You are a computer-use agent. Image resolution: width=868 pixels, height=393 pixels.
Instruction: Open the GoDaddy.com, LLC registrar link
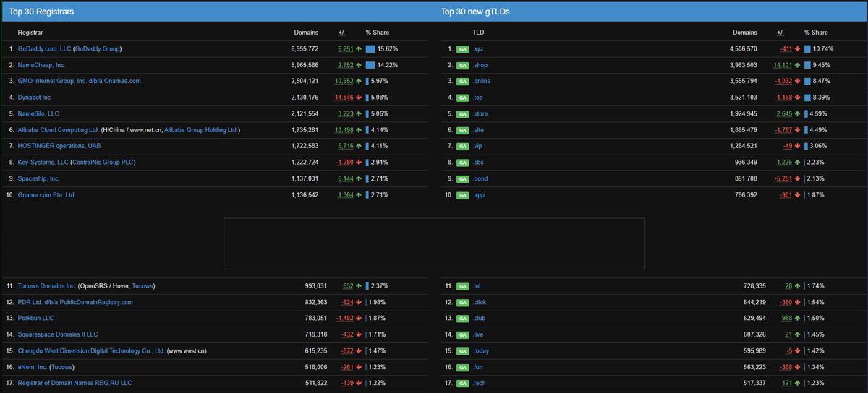pyautogui.click(x=44, y=49)
